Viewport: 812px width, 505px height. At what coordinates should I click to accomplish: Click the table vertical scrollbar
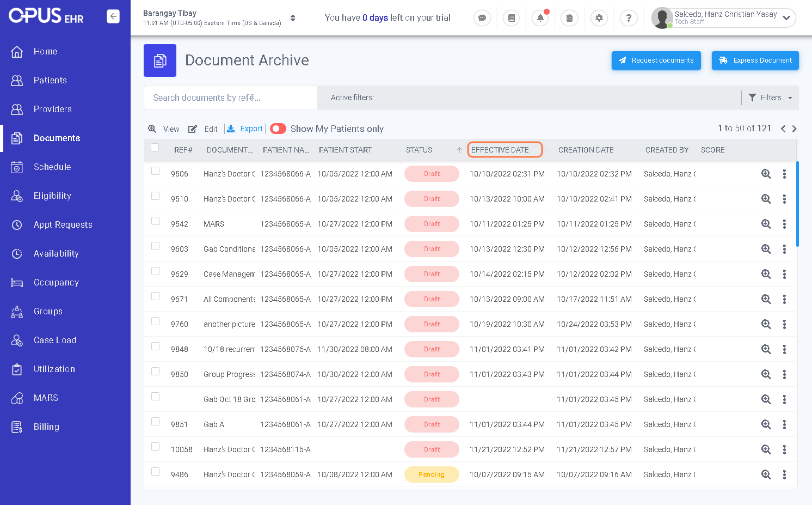797,204
